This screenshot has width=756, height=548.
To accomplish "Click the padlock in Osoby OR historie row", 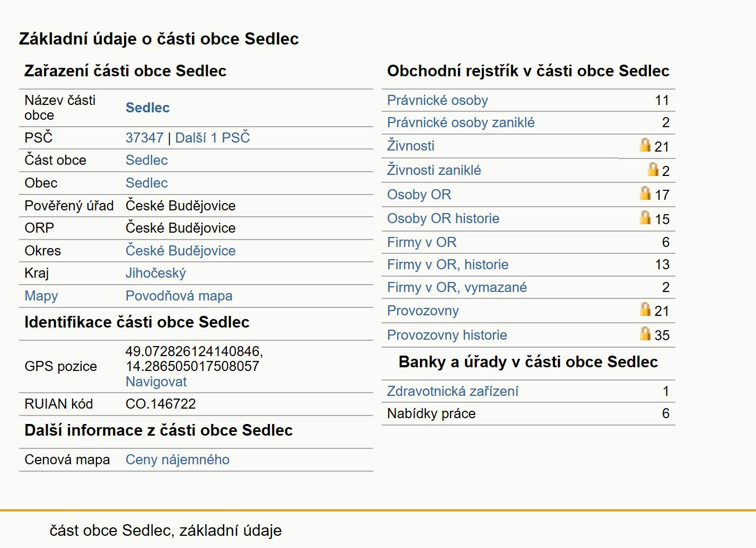I will tap(645, 217).
